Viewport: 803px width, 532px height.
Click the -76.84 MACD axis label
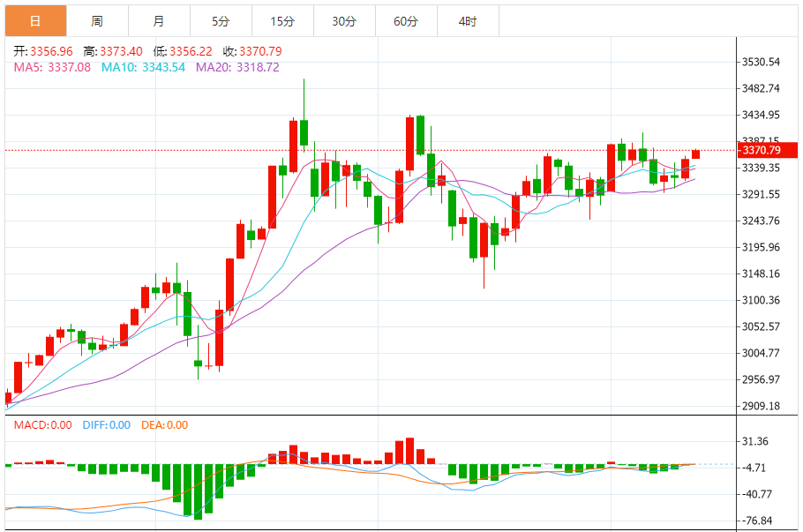coord(756,521)
